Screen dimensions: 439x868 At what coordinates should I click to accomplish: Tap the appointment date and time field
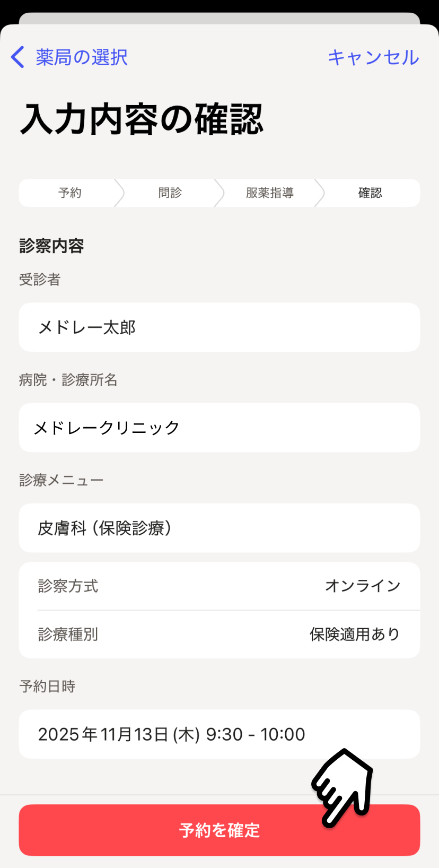click(219, 734)
